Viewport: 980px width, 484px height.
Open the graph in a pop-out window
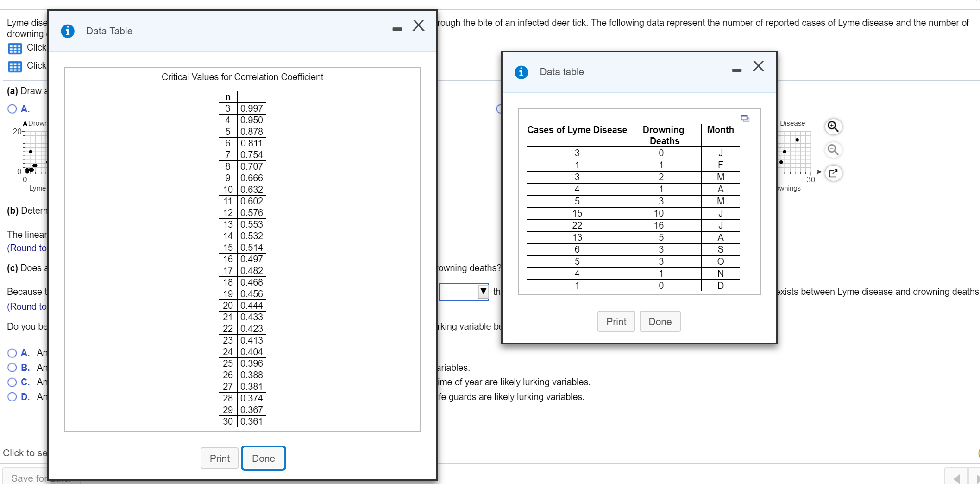pos(833,173)
